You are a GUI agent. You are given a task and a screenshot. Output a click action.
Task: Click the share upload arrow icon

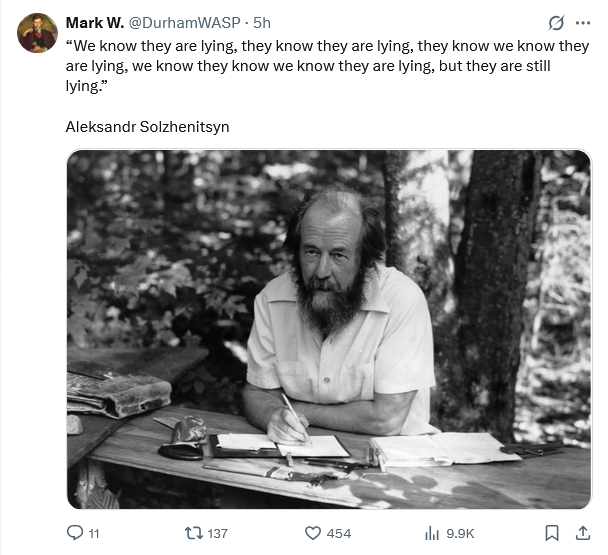[x=583, y=533]
